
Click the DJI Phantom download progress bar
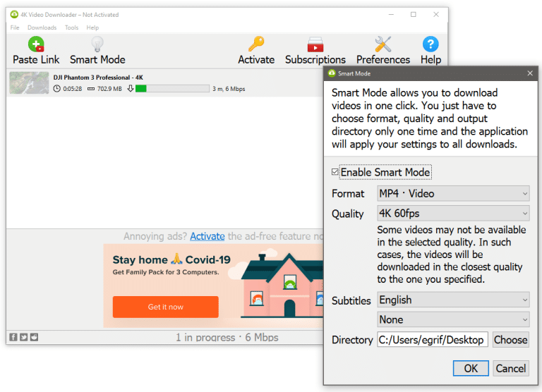[172, 89]
